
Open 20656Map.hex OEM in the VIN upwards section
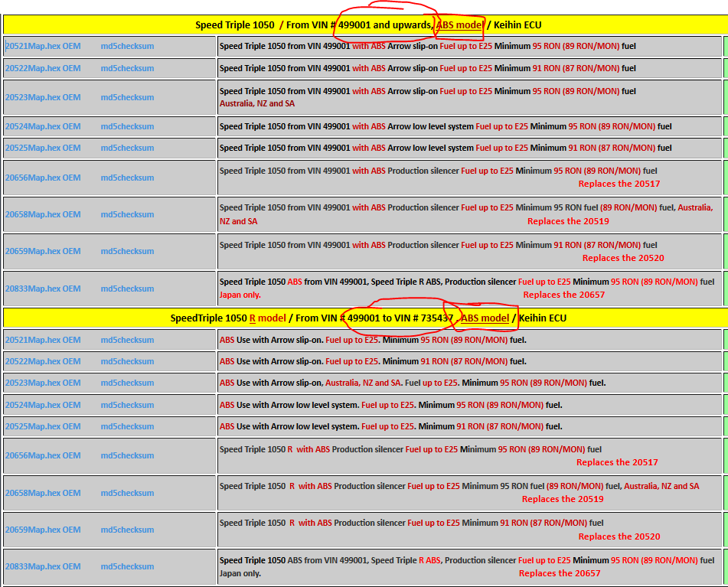coord(43,178)
